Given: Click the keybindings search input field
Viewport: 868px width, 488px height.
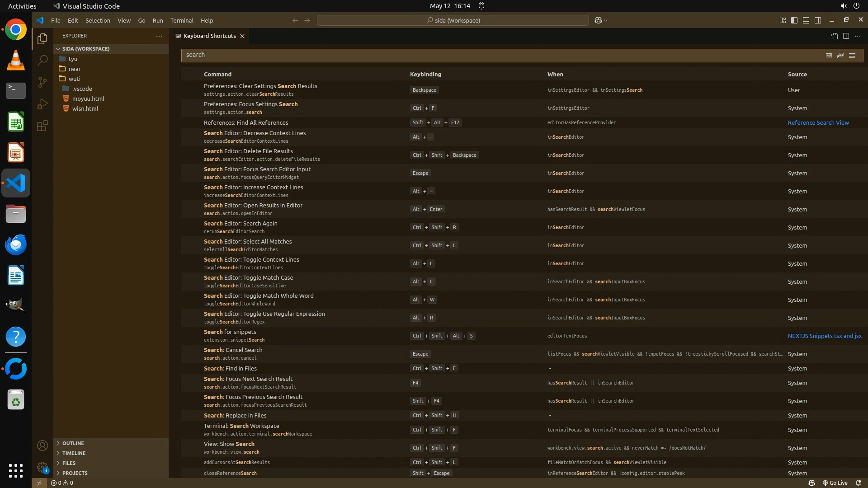Looking at the screenshot, I should [x=497, y=55].
